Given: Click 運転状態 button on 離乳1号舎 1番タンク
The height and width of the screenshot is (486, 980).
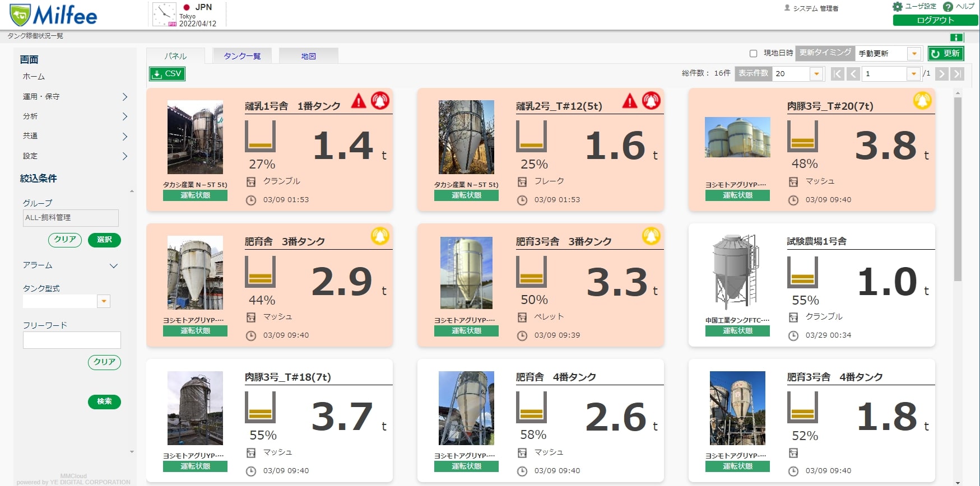Looking at the screenshot, I should pos(195,195).
